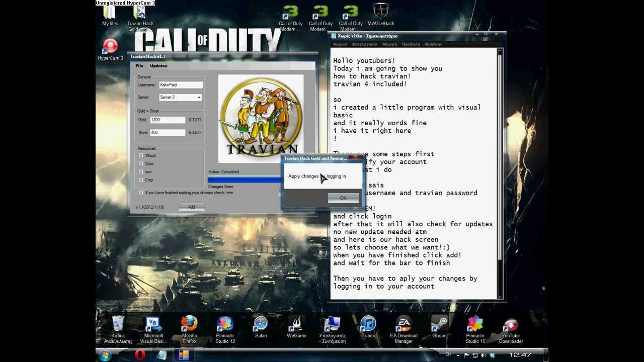
Task: Click the Notepad vertical scrollbar
Action: coord(500,173)
